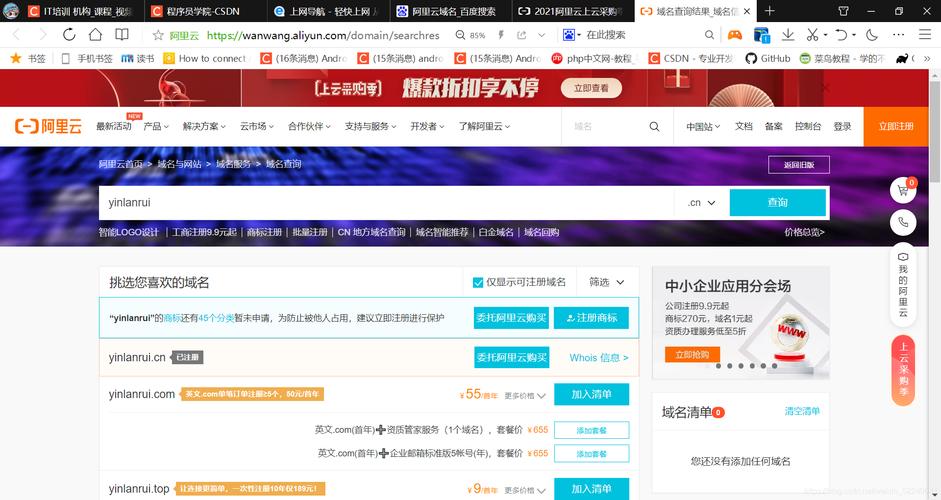
Task: Toggle night mode moon icon
Action: [x=872, y=35]
